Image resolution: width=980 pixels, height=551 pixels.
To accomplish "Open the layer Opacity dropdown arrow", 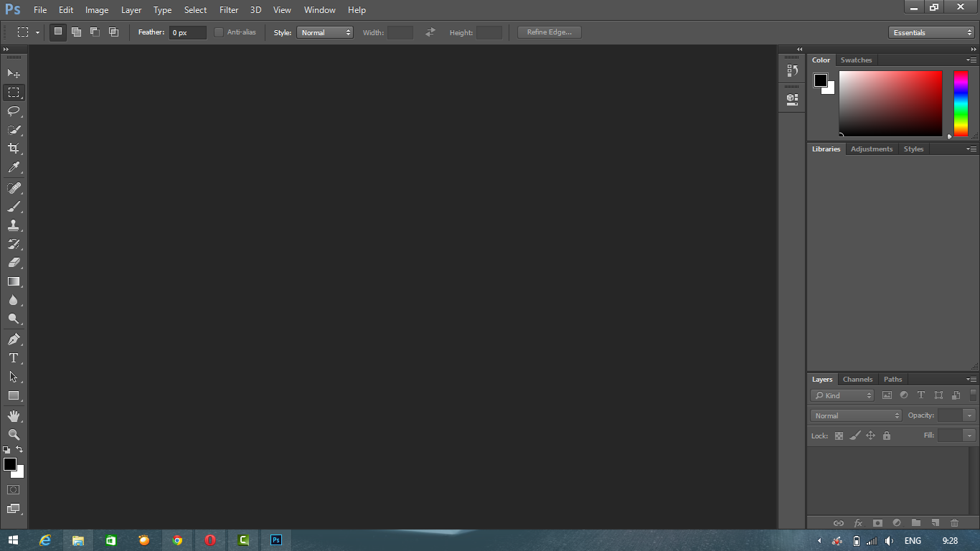I will (969, 415).
